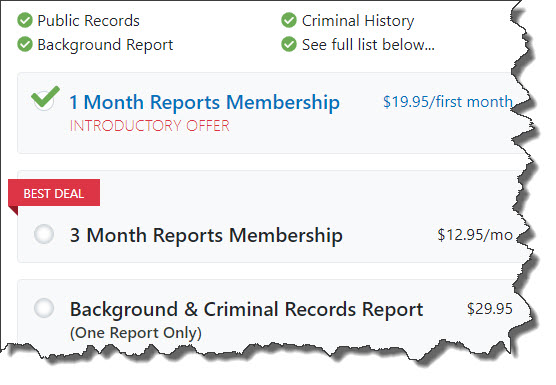Click the INTRODUCTORY OFFER text
556x385 pixels.
coord(150,126)
